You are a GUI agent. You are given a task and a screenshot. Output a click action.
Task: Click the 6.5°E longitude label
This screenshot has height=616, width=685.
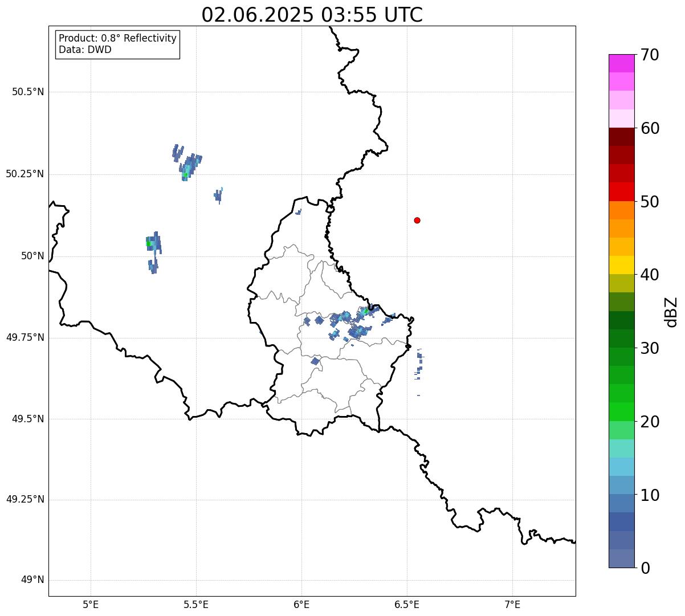[407, 604]
